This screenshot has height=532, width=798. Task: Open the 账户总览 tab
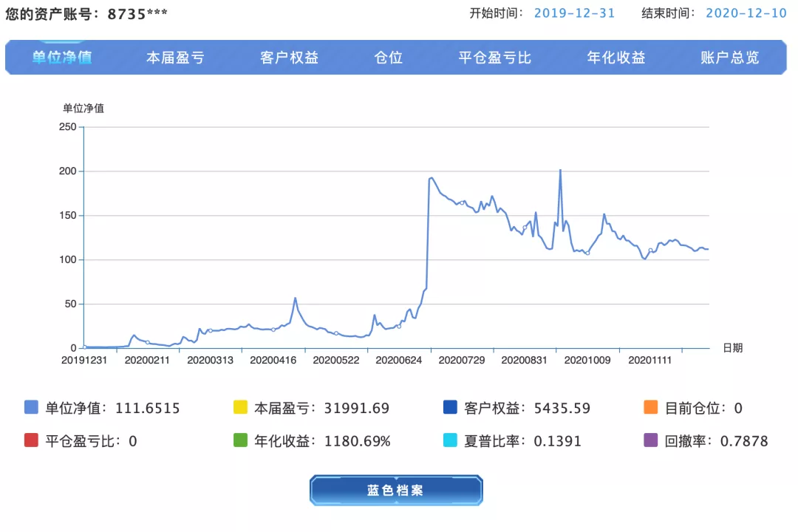[730, 58]
